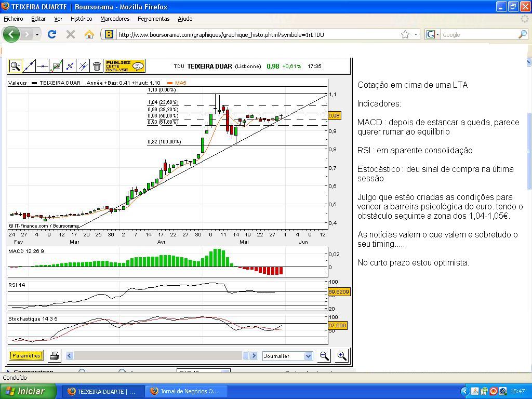Click the Stochastique 14 3 5 label
The width and height of the screenshot is (532, 399).
click(33, 319)
